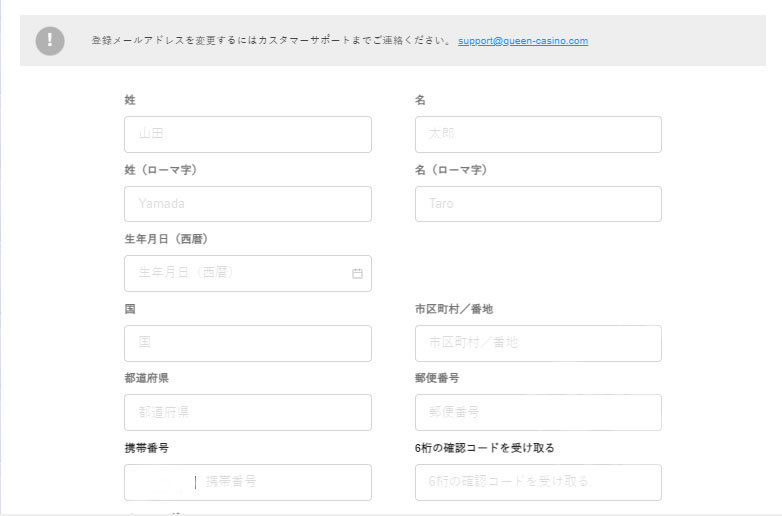This screenshot has height=516, width=782.
Task: Open the 都道府県 prefecture field
Action: [x=247, y=412]
